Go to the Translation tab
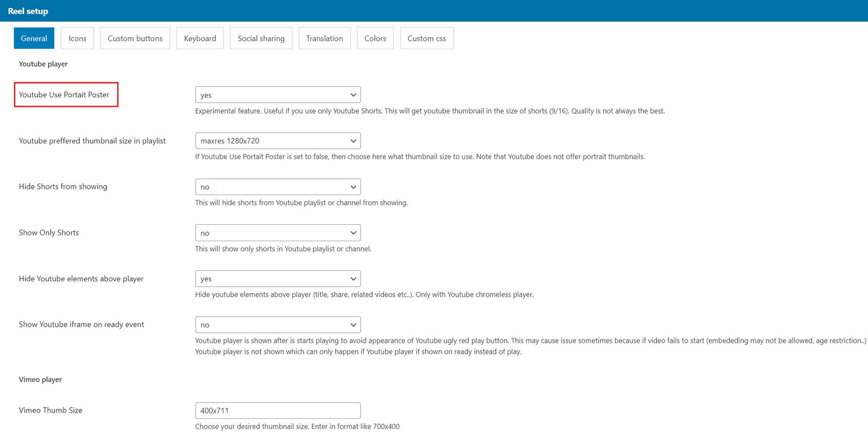 click(x=324, y=38)
